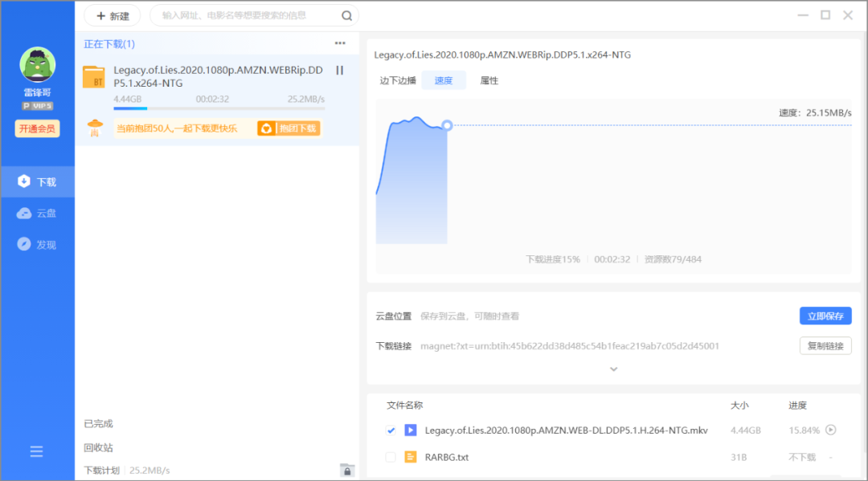Image resolution: width=868 pixels, height=481 pixels.
Task: Click the 开通会员 membership button
Action: click(x=36, y=128)
